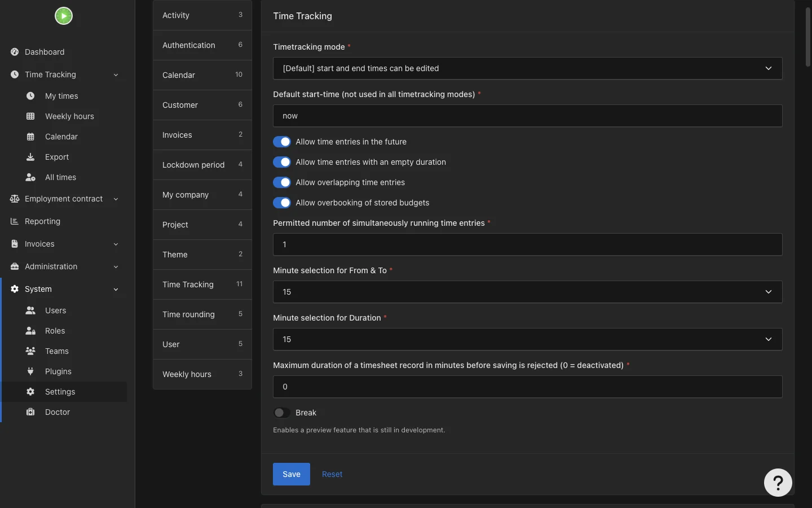Click the Default start-time input field
This screenshot has height=508, width=812.
coord(527,116)
